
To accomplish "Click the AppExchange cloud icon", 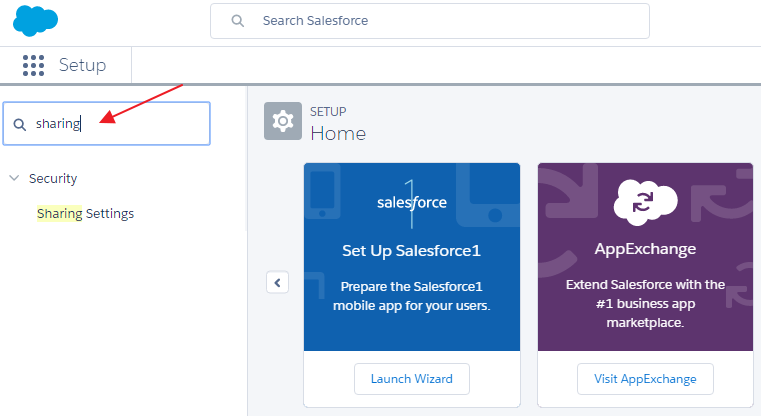I will (645, 198).
